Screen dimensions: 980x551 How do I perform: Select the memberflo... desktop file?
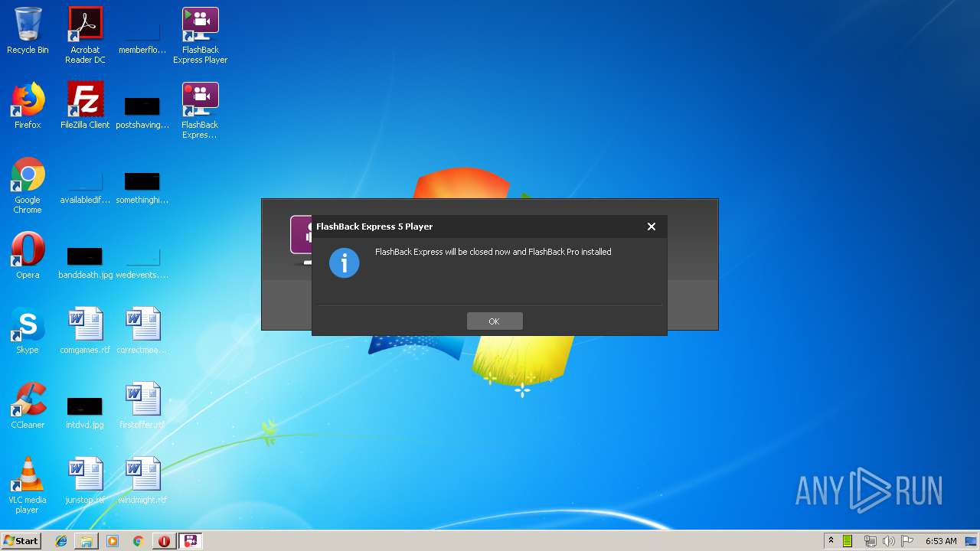click(142, 35)
